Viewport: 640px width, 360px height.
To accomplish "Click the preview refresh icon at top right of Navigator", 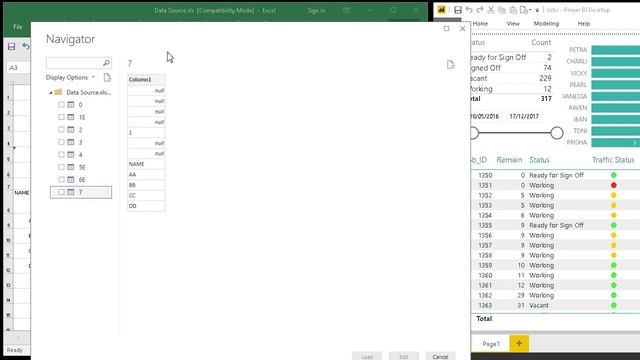I will click(x=451, y=65).
